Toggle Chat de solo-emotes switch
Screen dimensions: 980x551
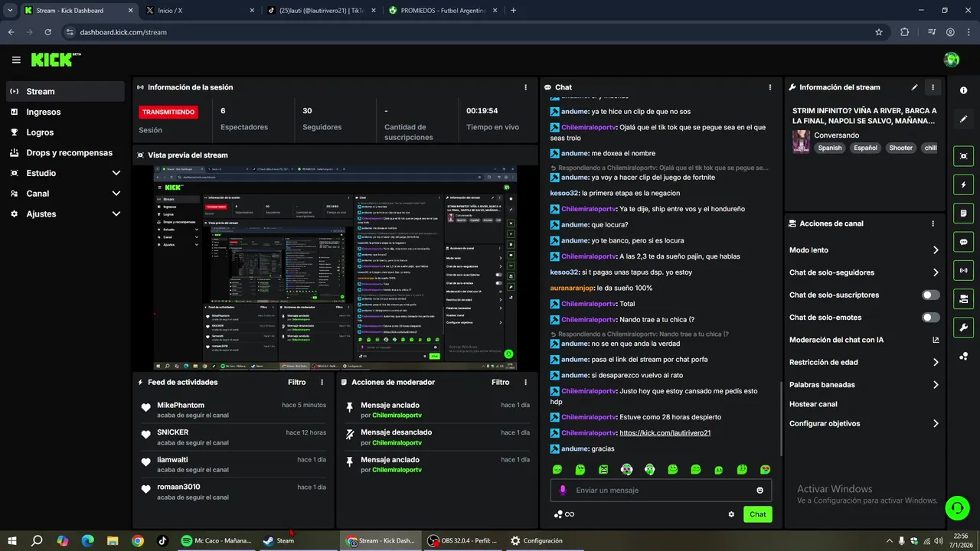coord(931,318)
